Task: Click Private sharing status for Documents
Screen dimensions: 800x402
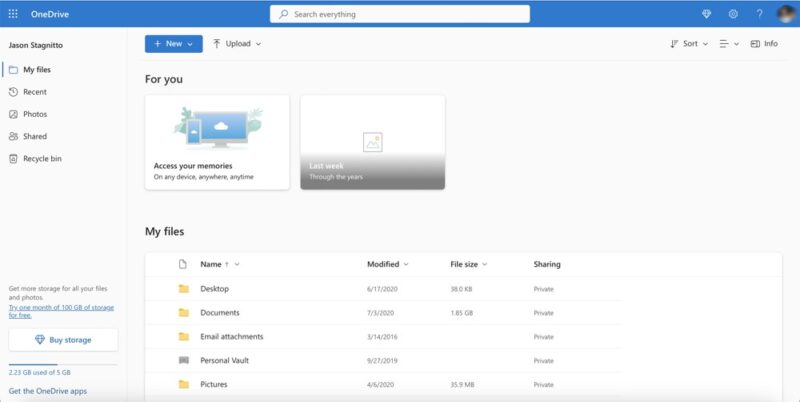Action: pos(543,313)
